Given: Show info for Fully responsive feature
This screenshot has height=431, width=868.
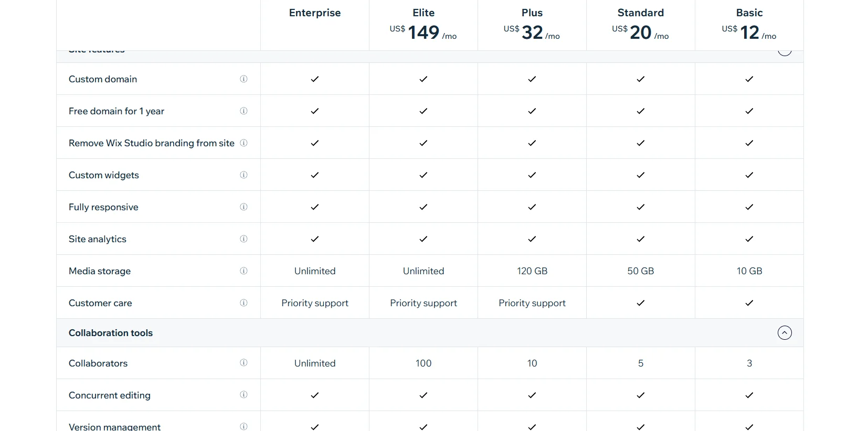Looking at the screenshot, I should pos(244,207).
